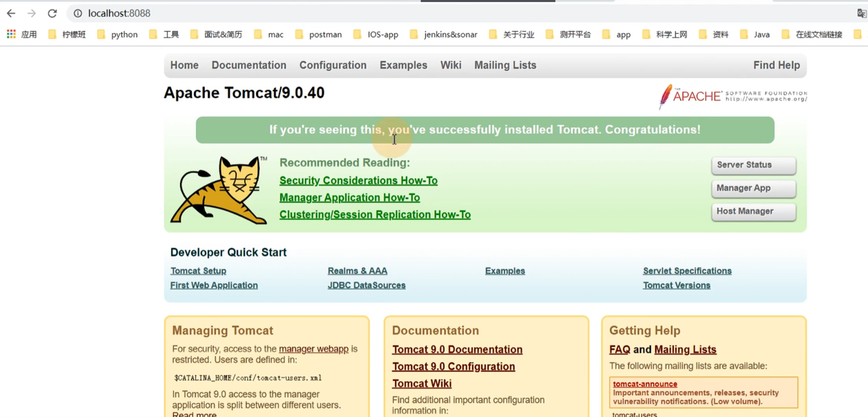The height and width of the screenshot is (417, 868).
Task: Click the Apache Tomcat/9.0.40 heading
Action: 244,93
